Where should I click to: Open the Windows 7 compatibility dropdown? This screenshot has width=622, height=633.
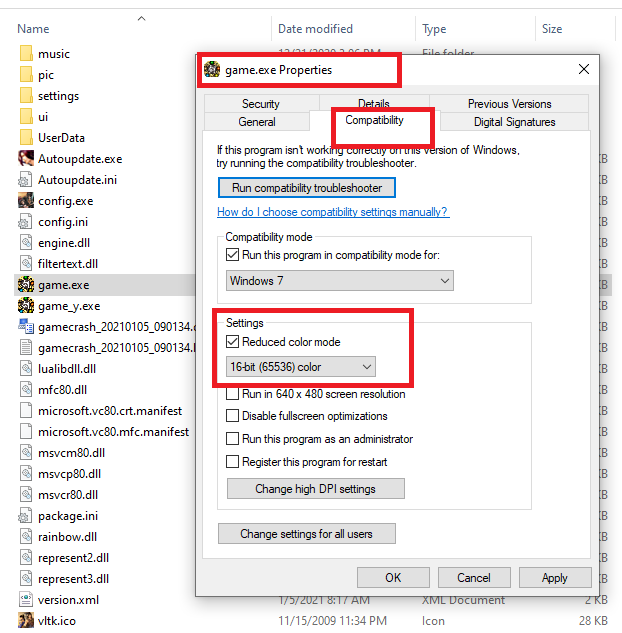(339, 281)
